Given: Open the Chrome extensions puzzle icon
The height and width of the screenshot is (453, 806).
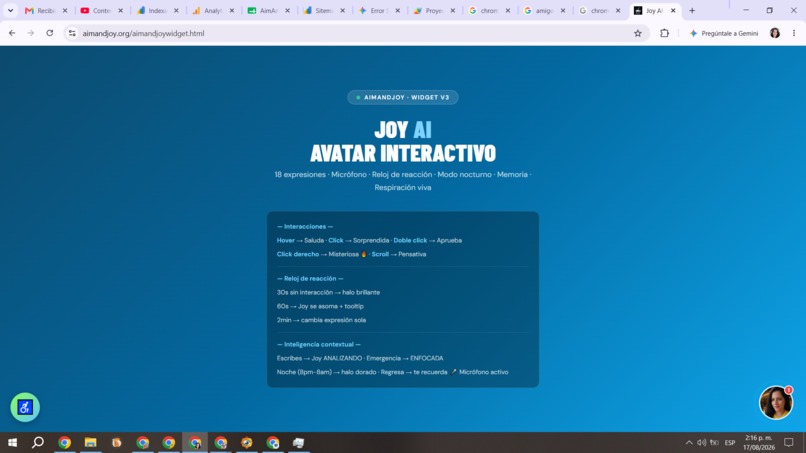Looking at the screenshot, I should coord(664,33).
